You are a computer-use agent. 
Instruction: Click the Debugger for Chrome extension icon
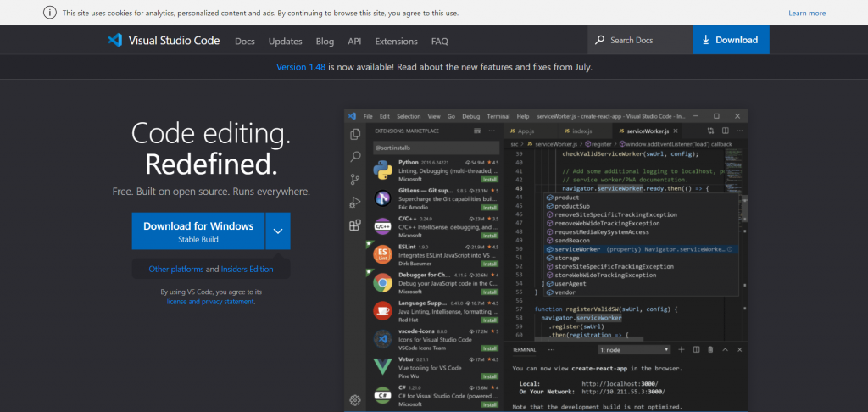(x=382, y=282)
